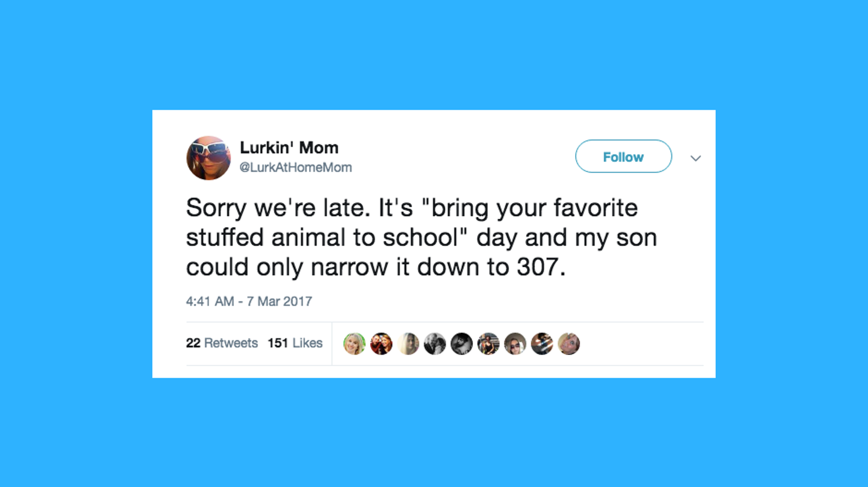This screenshot has height=487, width=868.
Task: Select the last avatar in the likers row
Action: coord(569,343)
